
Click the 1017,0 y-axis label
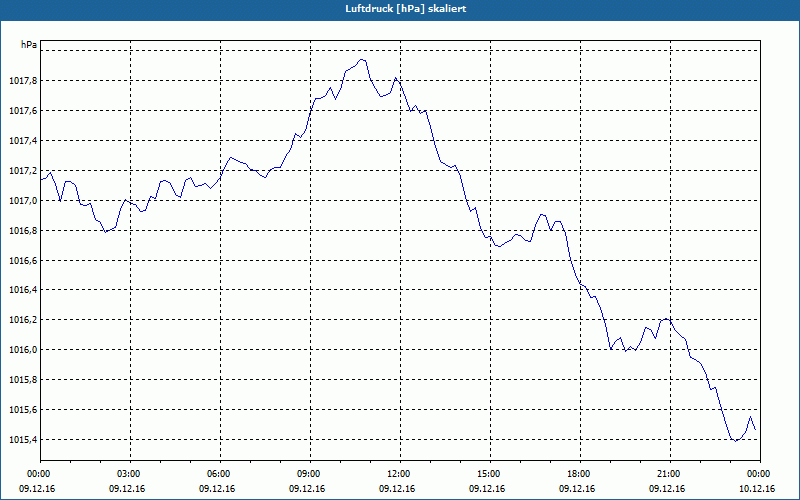23,201
